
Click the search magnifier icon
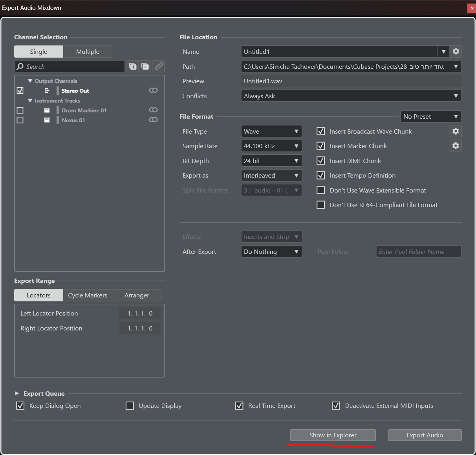20,66
